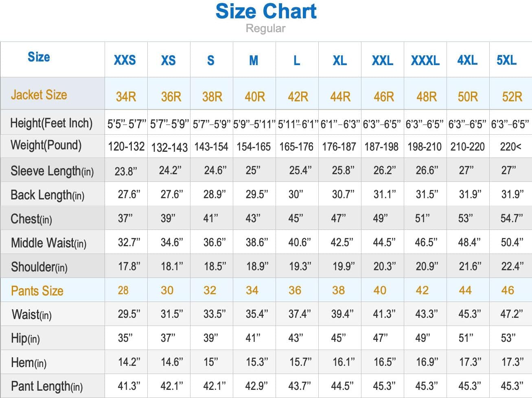The image size is (532, 398).
Task: Click the "Jacket Size" row label
Action: point(39,95)
